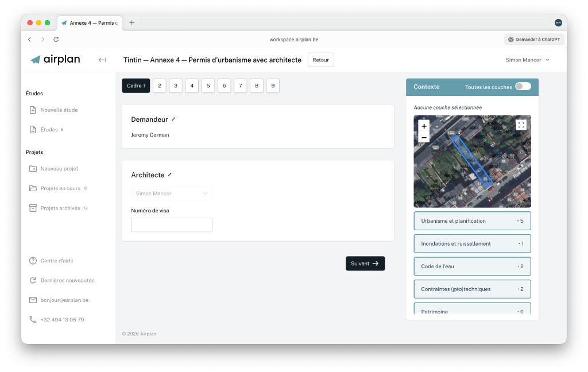This screenshot has width=588, height=372.
Task: Open Dernières nouveautés link
Action: (x=68, y=280)
